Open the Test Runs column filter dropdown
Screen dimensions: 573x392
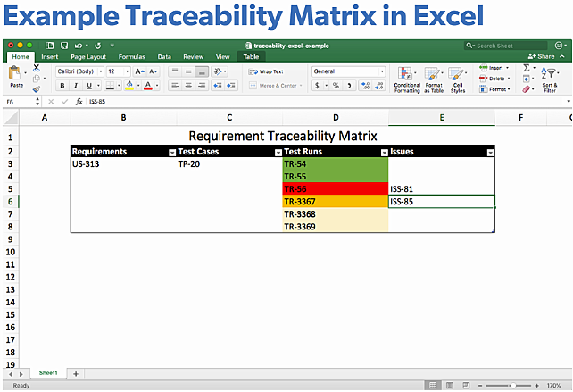tap(383, 153)
